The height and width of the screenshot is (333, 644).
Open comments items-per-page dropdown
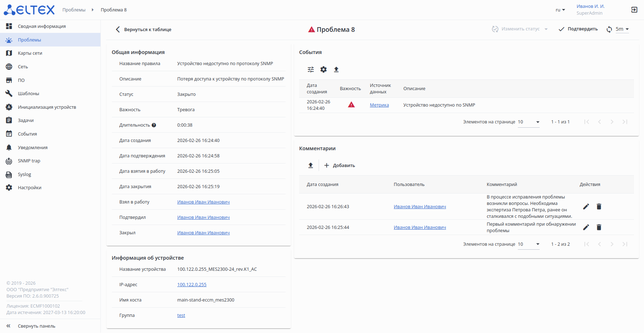coord(529,244)
